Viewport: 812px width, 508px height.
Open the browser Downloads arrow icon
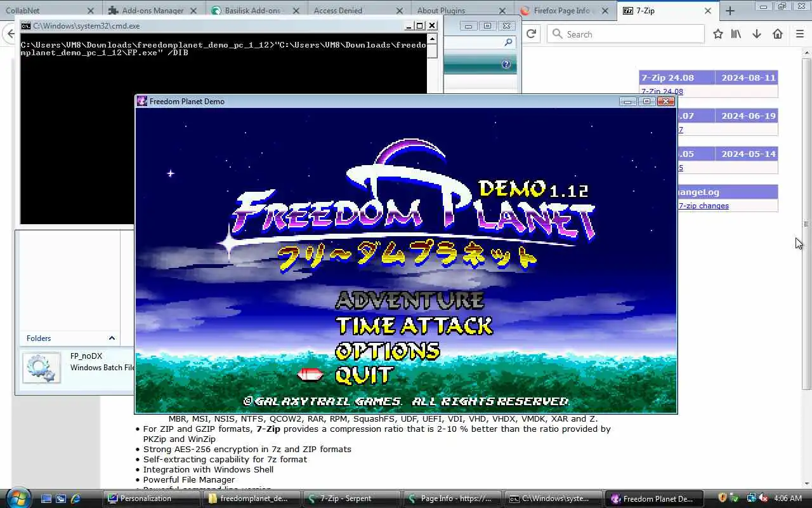[757, 34]
